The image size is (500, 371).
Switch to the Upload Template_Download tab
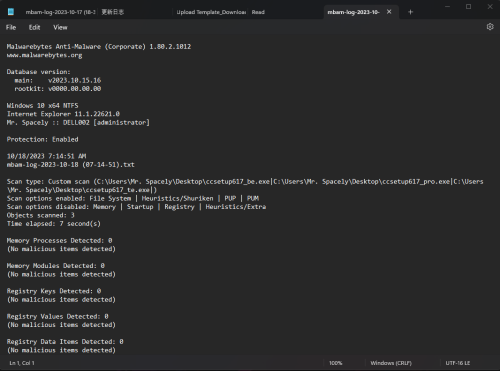click(x=211, y=12)
